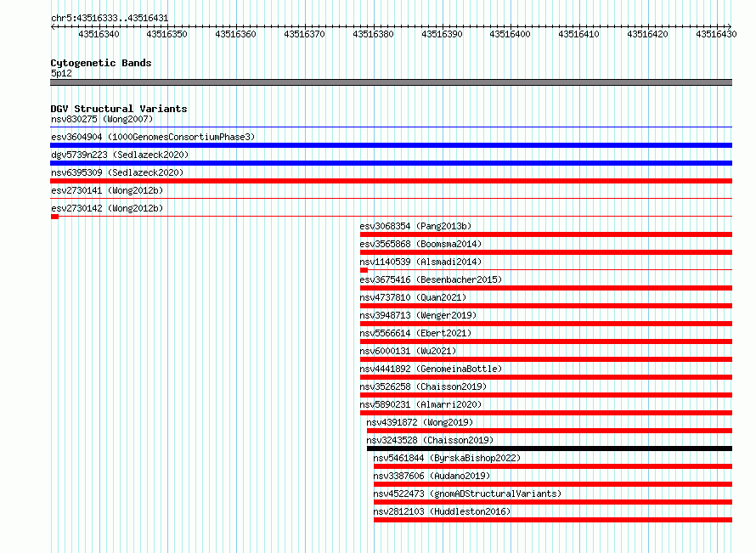756x553 pixels.
Task: Click nsv6000131 (Wu2021) label
Action: pos(408,351)
